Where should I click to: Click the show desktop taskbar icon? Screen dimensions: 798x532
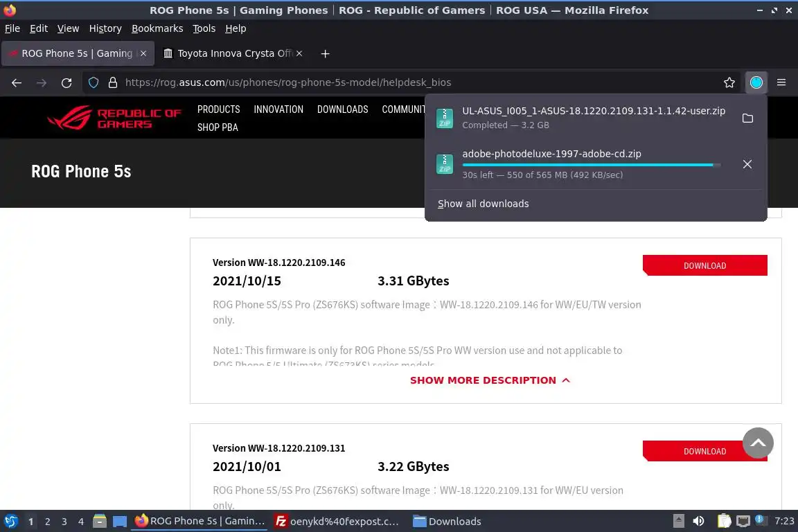(120, 522)
